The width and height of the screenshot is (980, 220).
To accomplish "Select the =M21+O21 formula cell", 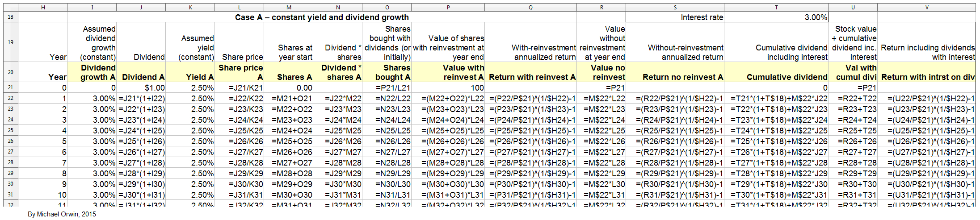I will (289, 99).
